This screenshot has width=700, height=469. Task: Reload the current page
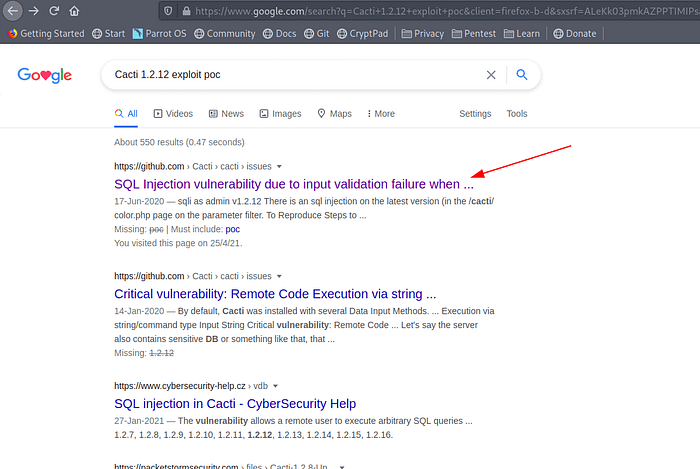coord(54,11)
